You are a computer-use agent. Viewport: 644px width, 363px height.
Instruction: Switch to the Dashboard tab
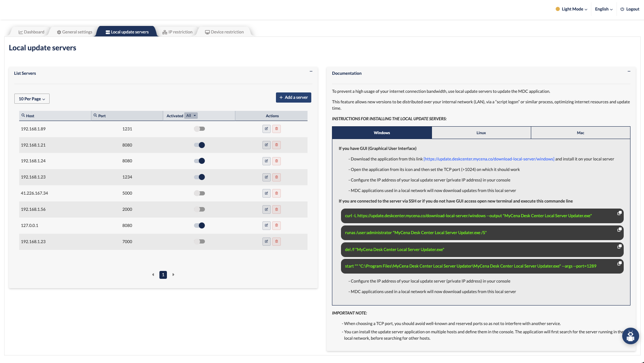click(32, 32)
